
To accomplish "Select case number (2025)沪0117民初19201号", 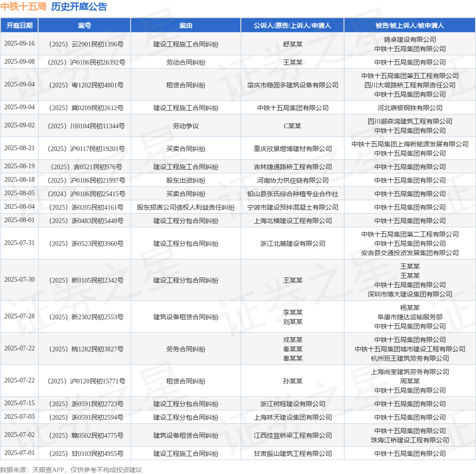I will 86,149.
